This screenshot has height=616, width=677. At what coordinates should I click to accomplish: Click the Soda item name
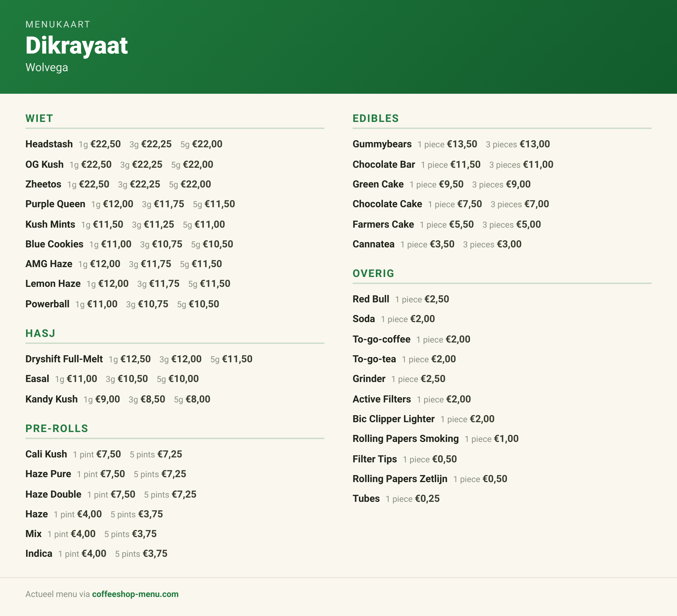[364, 319]
